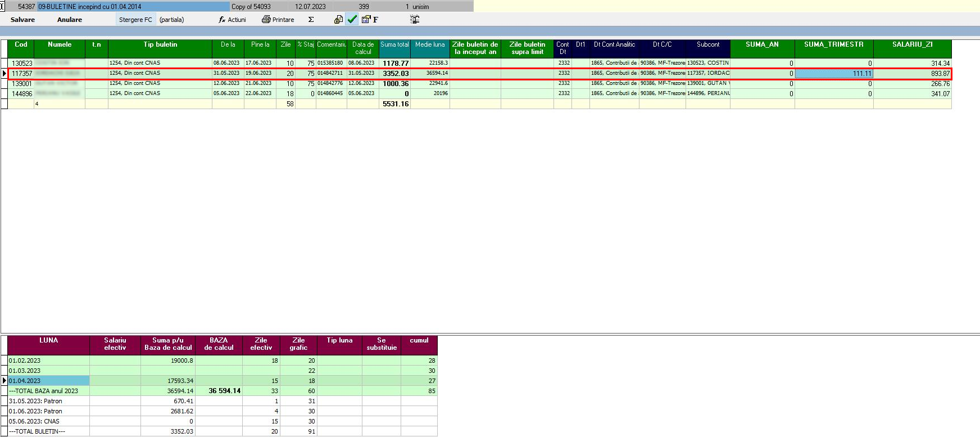Click the Sigma sum icon
This screenshot has height=437, width=980.
point(311,20)
